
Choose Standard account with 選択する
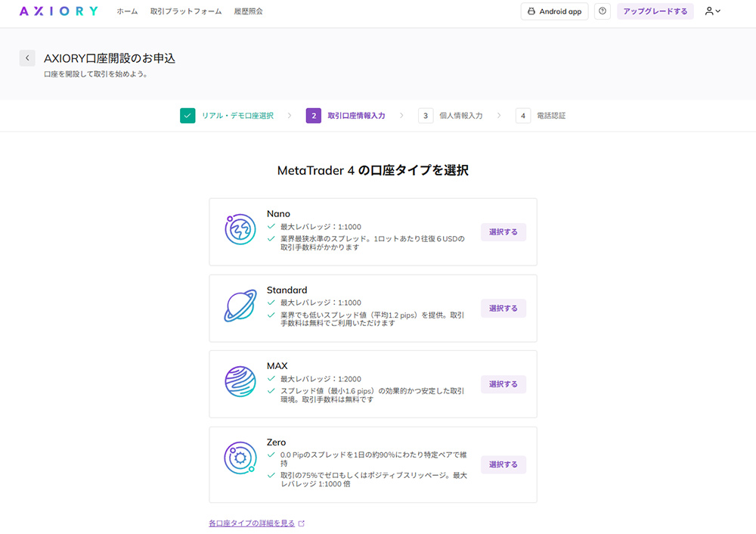click(x=503, y=309)
